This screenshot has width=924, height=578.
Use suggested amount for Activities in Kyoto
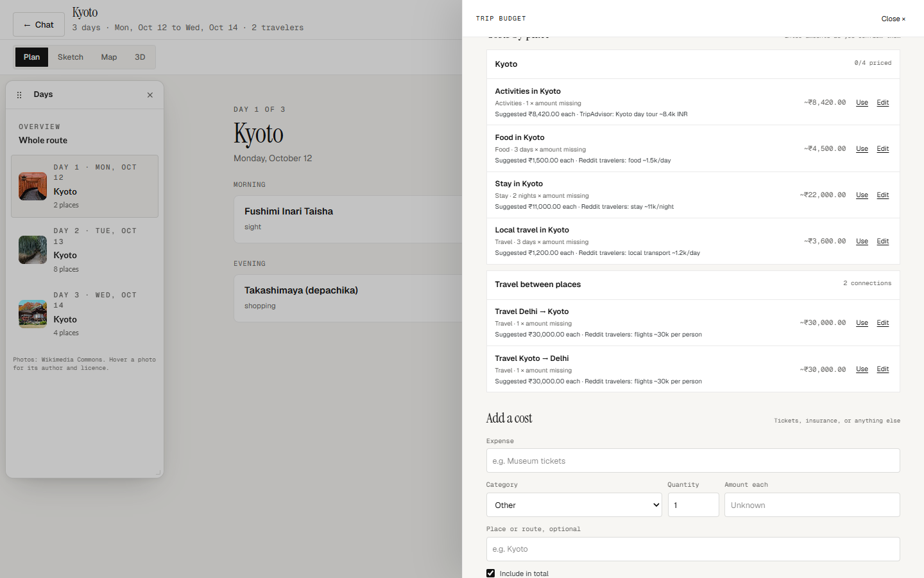pos(862,103)
